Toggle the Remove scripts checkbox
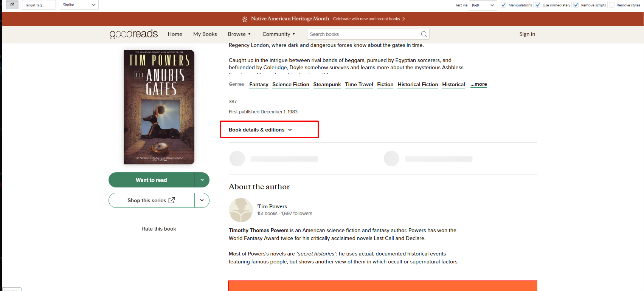644x291 pixels. (x=576, y=5)
